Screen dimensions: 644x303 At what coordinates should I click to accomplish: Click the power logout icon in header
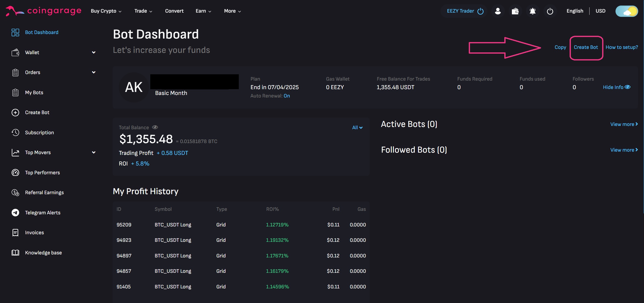[x=550, y=11]
